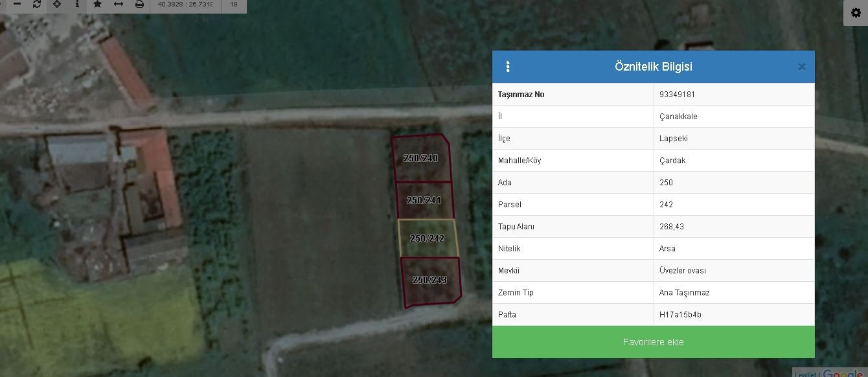The width and height of the screenshot is (868, 377).
Task: Select the info query tool
Action: coord(77,4)
